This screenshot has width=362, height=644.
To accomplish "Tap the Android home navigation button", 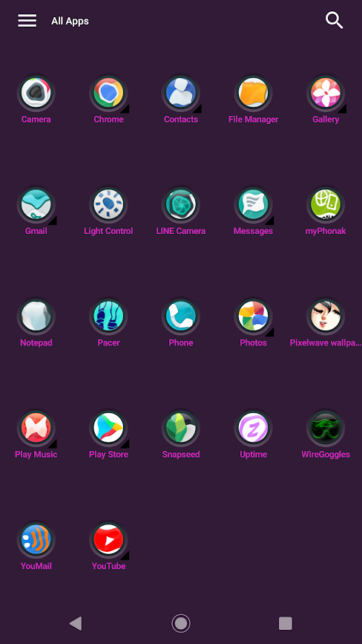I will click(x=181, y=623).
